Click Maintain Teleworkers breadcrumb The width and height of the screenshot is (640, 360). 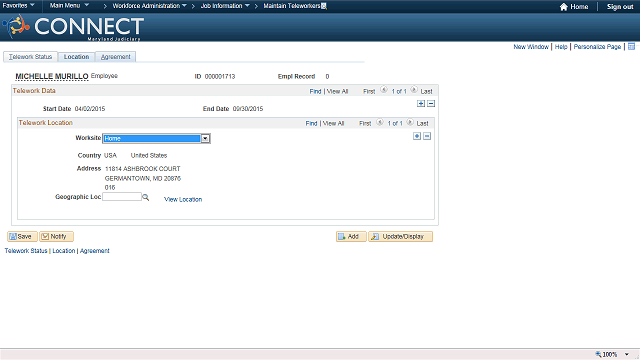[292, 6]
